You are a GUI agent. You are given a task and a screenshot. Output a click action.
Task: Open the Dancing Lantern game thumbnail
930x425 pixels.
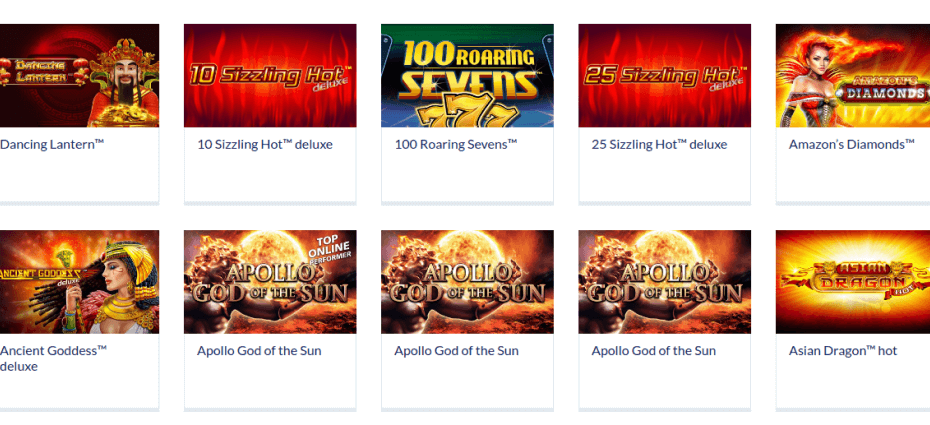point(79,75)
